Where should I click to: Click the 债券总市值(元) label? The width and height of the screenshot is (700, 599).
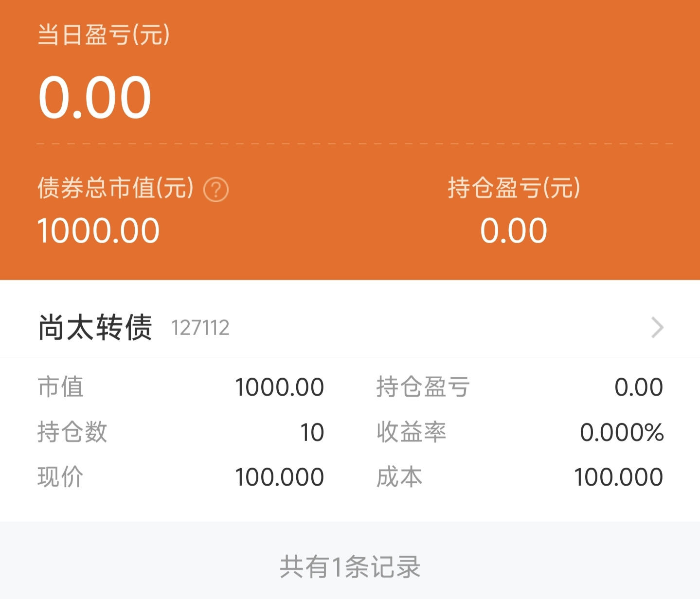coord(116,188)
